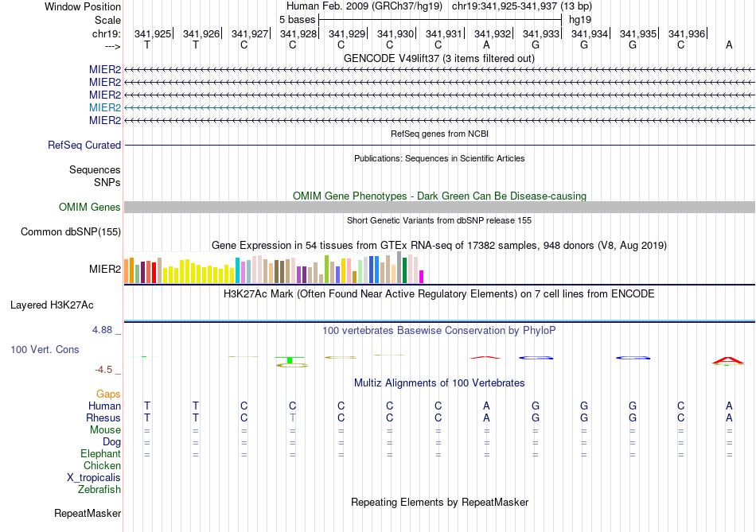
Task: Click the RepeatMasker track label
Action: (x=88, y=513)
